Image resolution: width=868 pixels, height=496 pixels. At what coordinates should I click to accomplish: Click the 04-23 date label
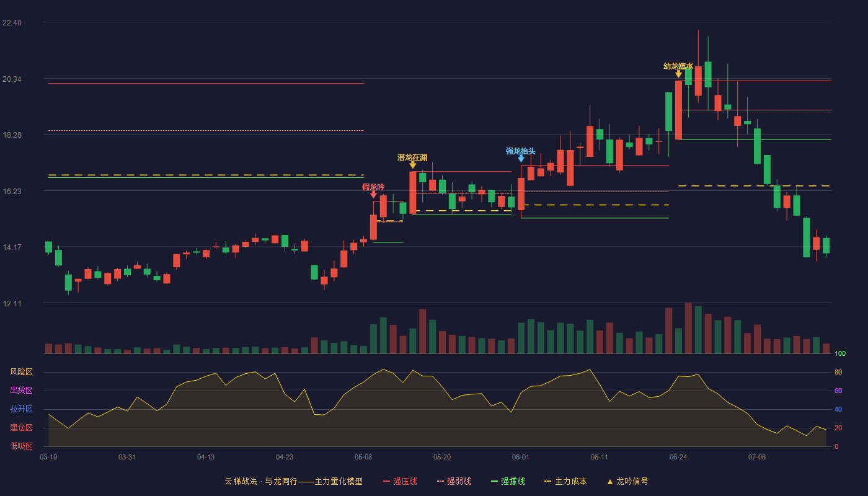point(285,457)
